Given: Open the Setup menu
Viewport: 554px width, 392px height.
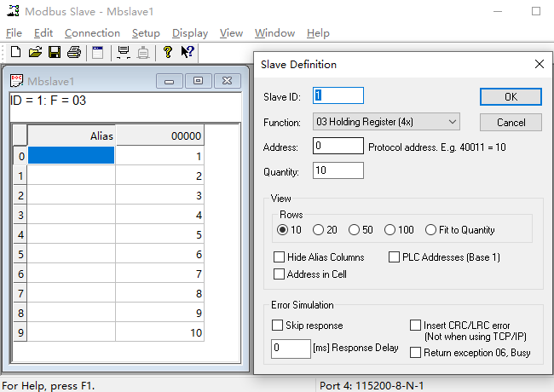Looking at the screenshot, I should click(146, 33).
